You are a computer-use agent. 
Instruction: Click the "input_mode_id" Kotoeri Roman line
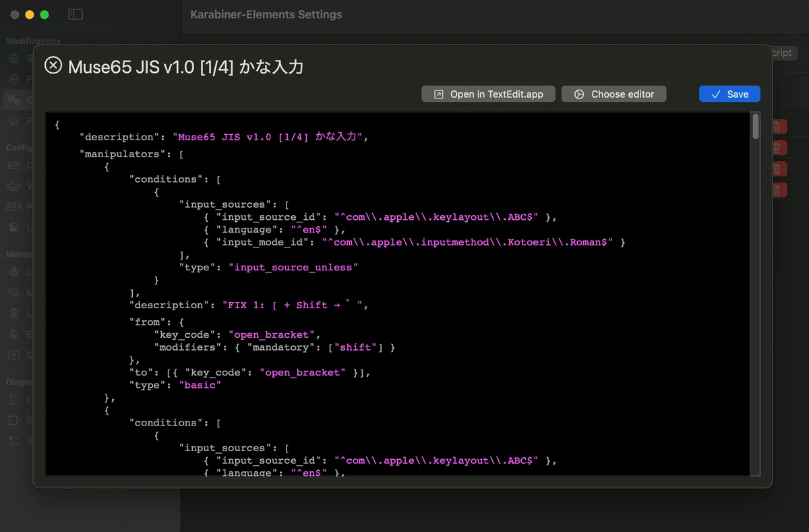[414, 242]
